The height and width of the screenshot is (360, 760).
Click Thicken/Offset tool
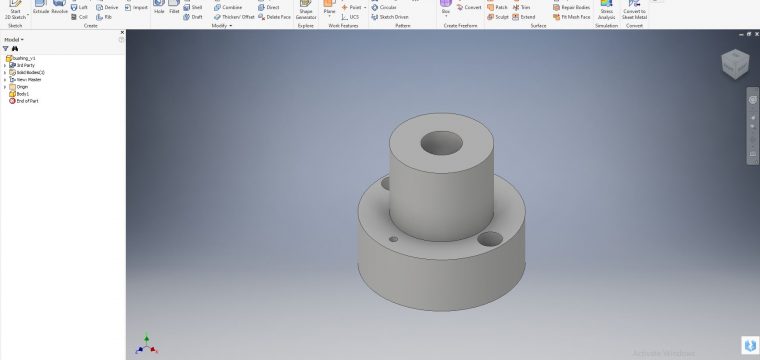pos(234,16)
